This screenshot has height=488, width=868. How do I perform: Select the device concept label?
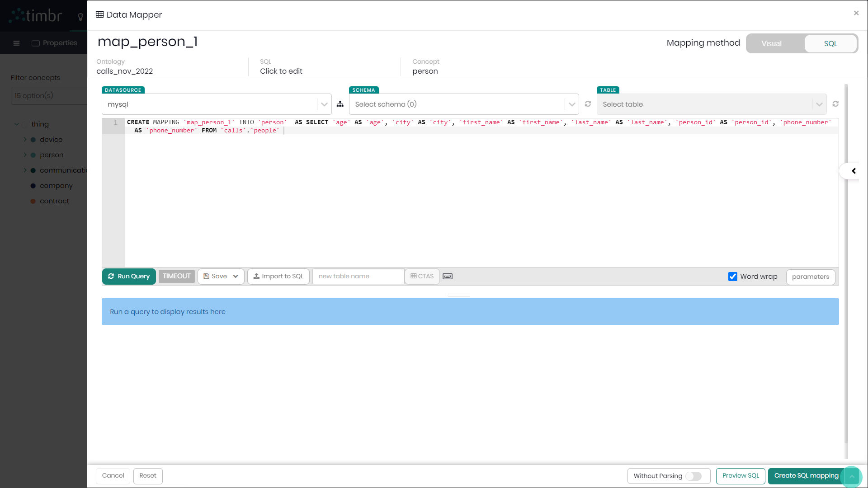51,140
